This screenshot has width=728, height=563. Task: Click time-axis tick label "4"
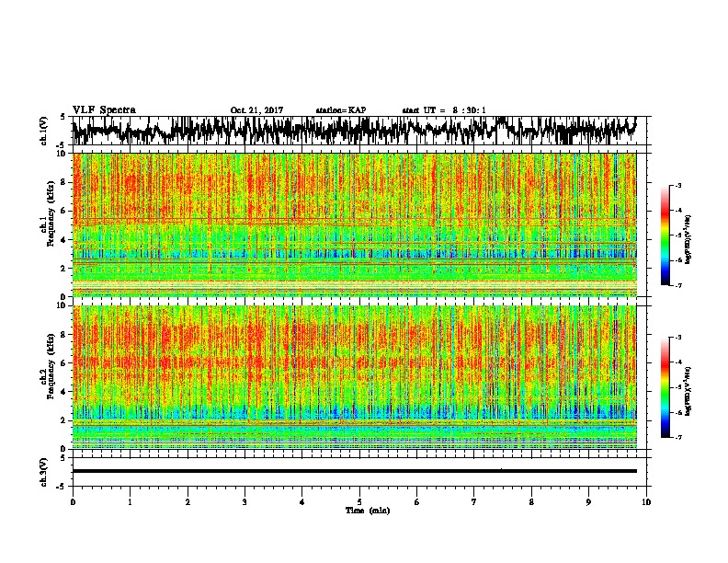coord(301,502)
